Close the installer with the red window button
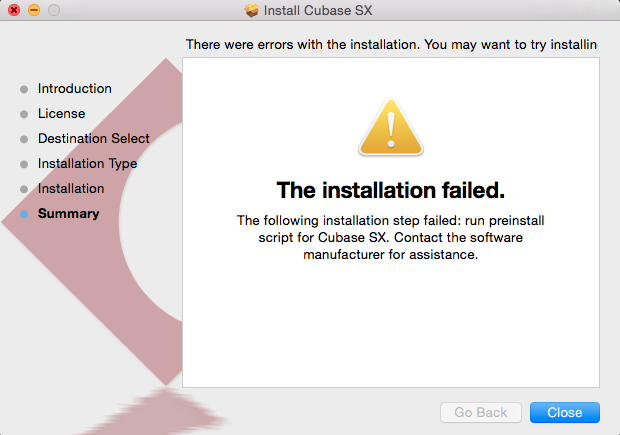 tap(14, 10)
